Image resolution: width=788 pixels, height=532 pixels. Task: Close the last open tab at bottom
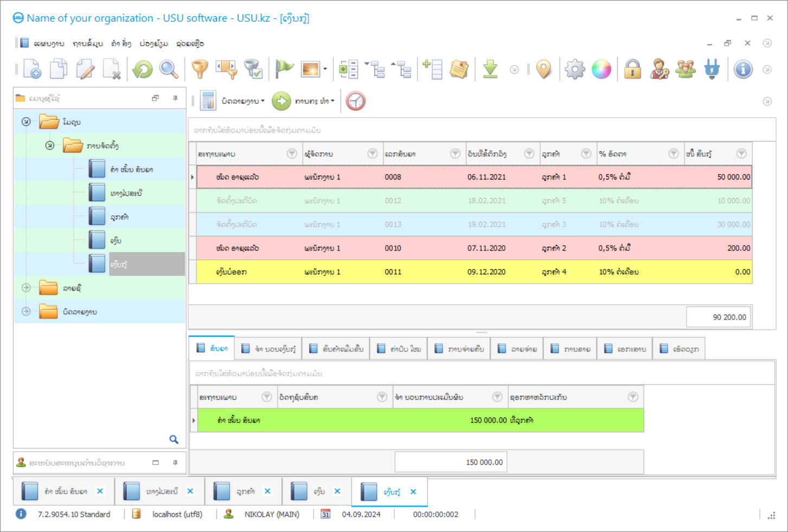pos(413,491)
